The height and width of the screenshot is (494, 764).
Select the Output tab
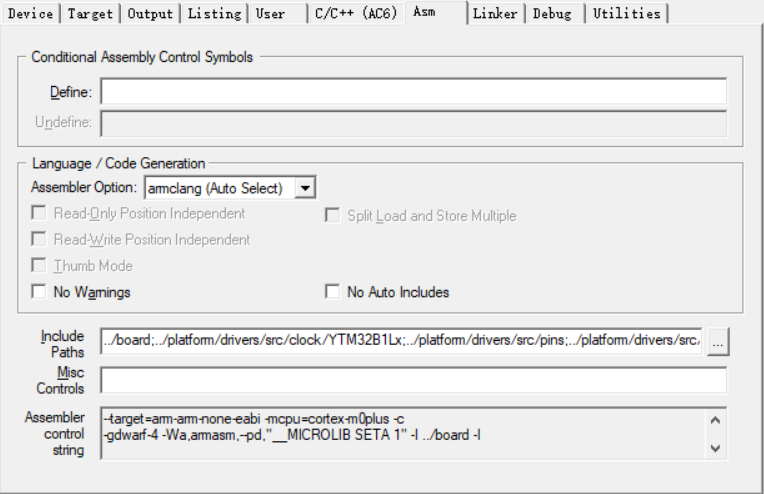[151, 14]
